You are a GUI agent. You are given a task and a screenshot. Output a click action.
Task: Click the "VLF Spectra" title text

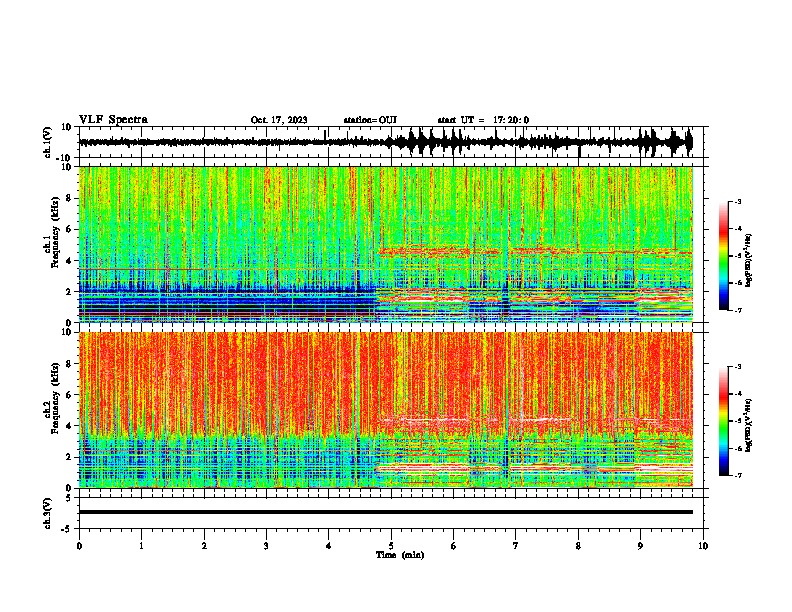click(113, 119)
